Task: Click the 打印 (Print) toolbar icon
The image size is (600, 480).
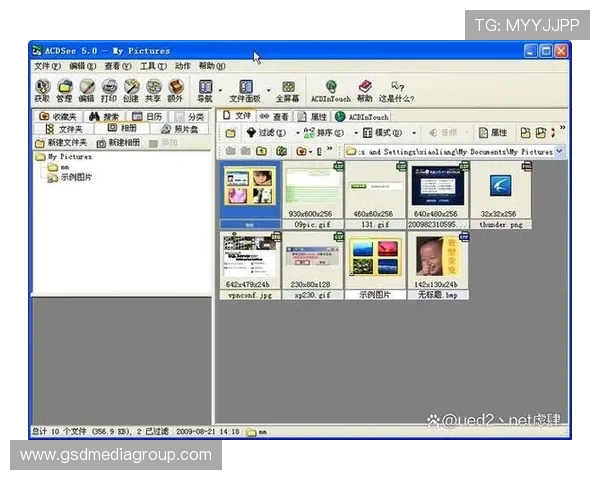Action: click(x=108, y=90)
